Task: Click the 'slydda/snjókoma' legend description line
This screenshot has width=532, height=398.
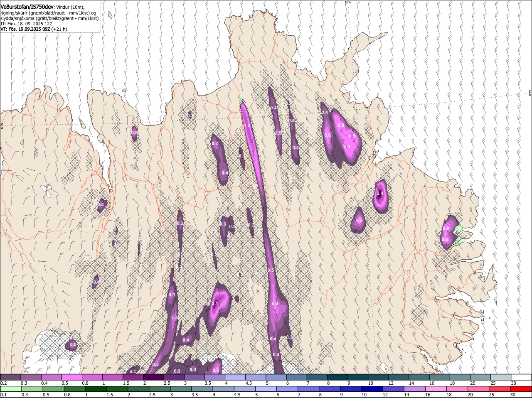Action: (x=49, y=18)
